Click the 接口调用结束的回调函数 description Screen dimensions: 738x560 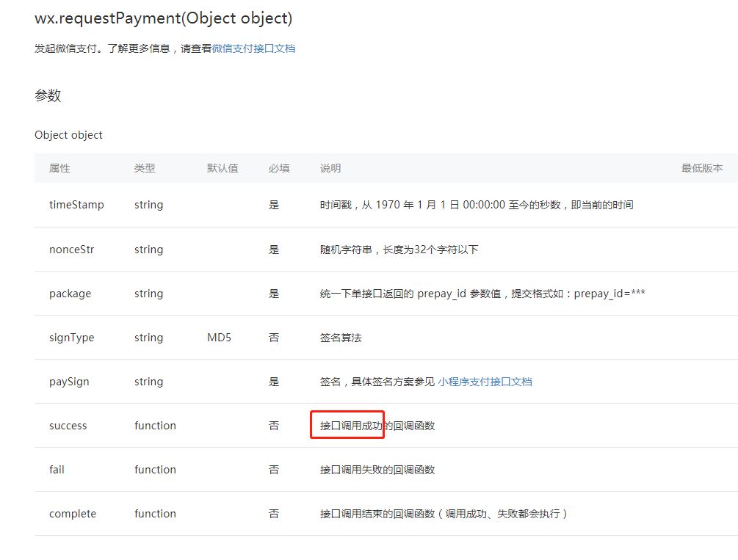point(444,514)
